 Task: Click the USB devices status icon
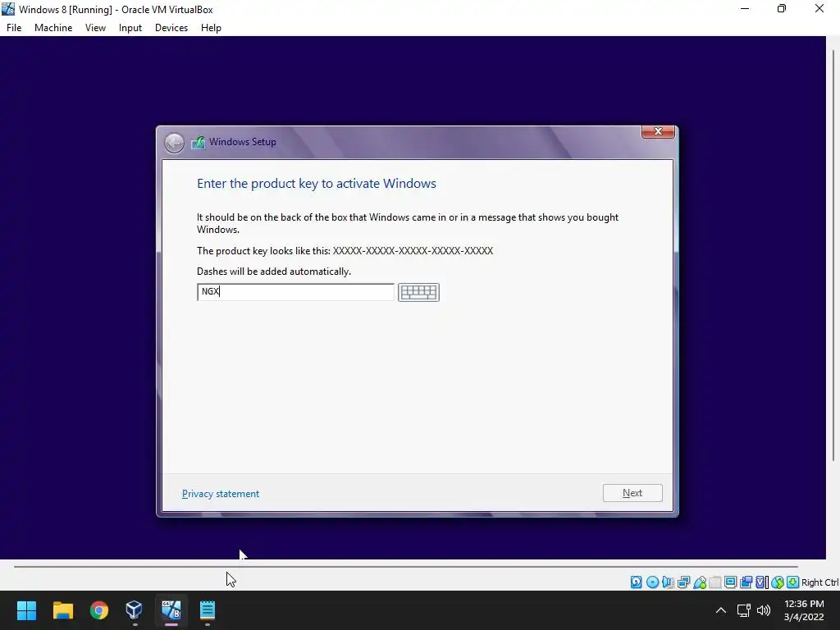699,582
